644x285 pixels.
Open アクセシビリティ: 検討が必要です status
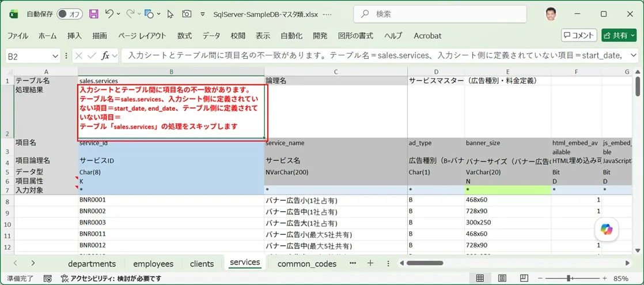pyautogui.click(x=111, y=279)
